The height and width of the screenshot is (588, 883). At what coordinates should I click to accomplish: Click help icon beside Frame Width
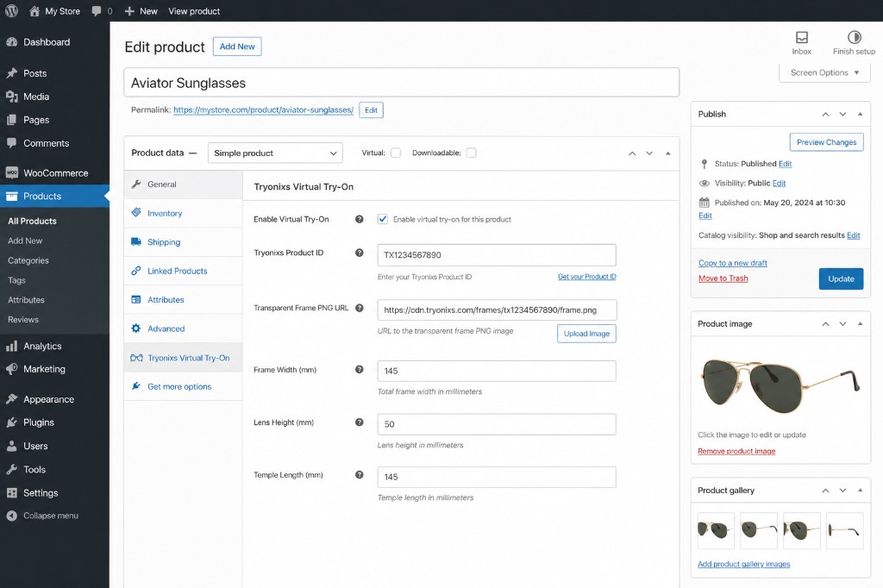click(x=360, y=370)
